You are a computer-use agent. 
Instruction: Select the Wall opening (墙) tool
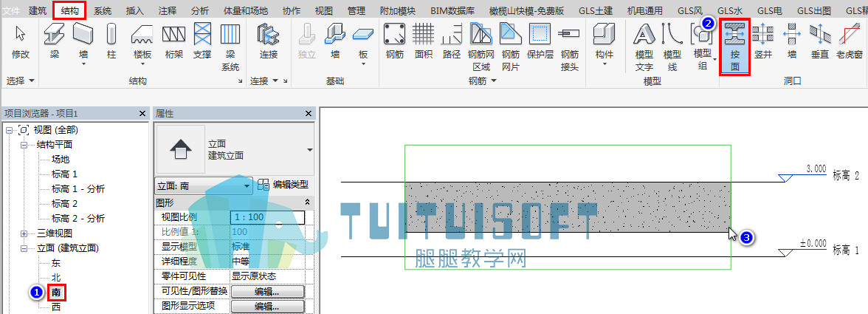click(x=791, y=41)
